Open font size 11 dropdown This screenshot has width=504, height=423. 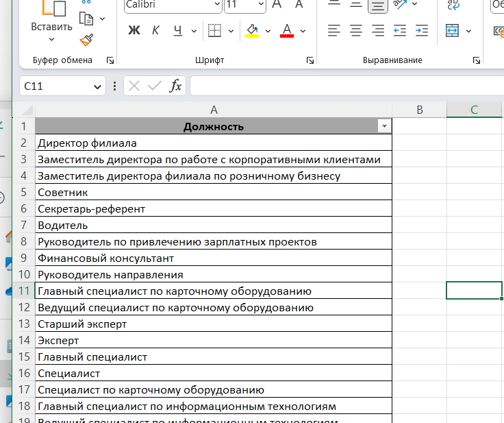[x=261, y=4]
